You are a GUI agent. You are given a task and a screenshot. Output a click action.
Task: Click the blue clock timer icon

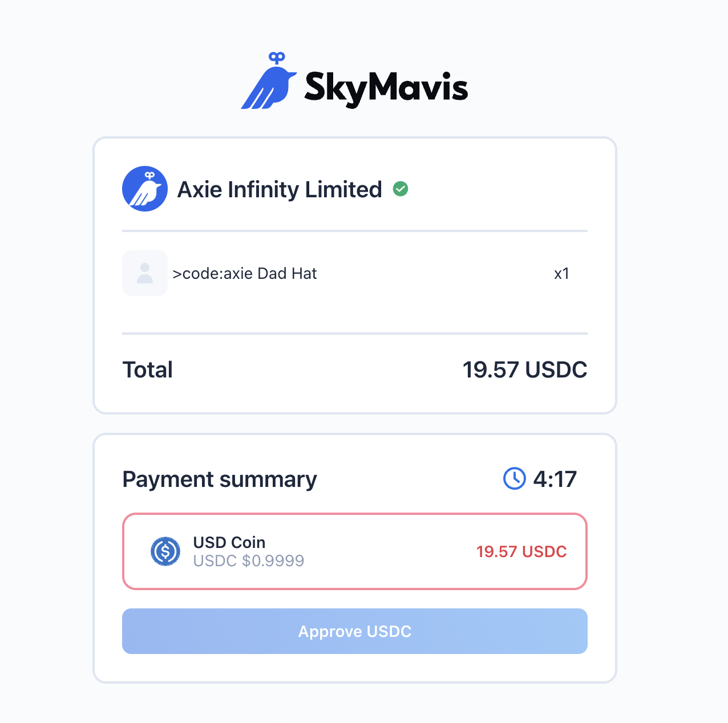click(x=515, y=478)
